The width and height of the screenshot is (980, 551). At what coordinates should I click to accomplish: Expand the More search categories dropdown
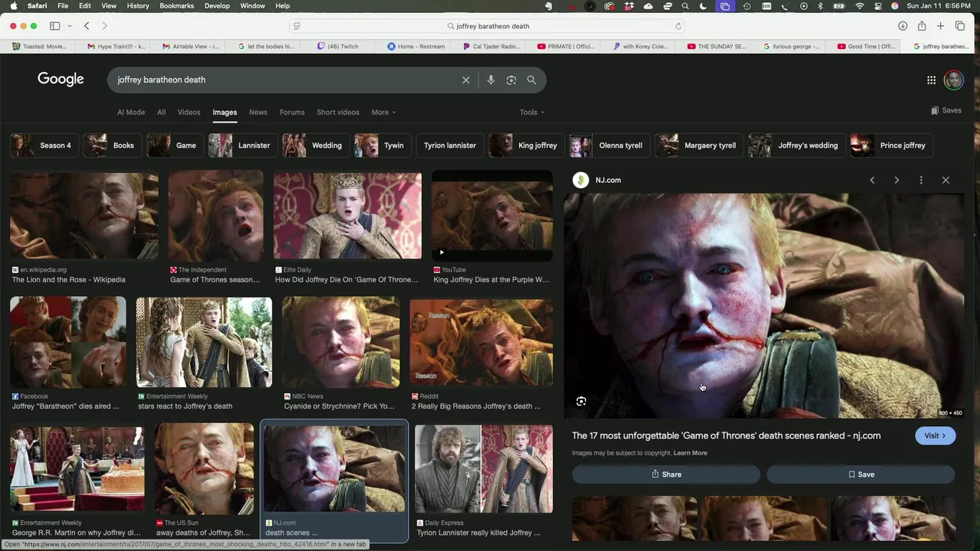pyautogui.click(x=384, y=112)
